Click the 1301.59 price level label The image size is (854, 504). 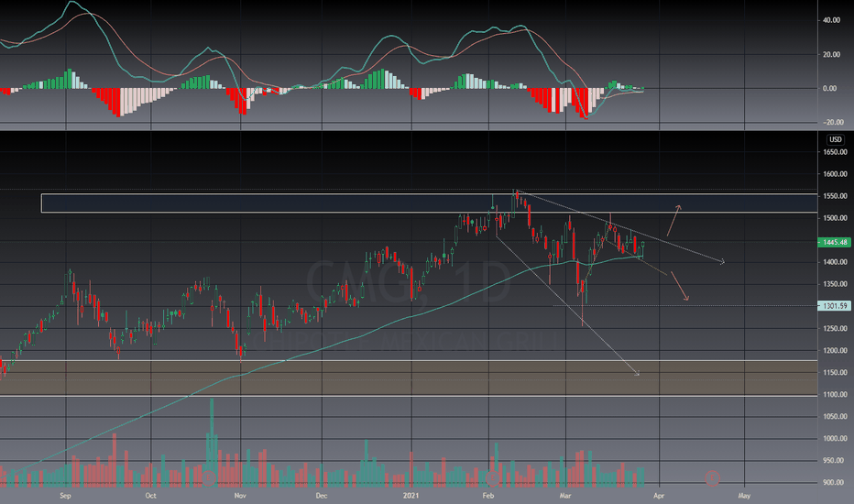click(835, 306)
